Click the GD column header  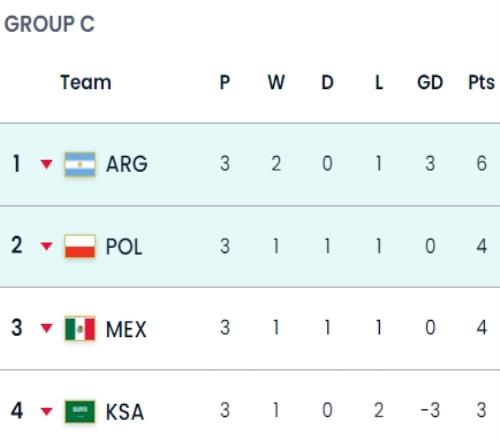430,82
